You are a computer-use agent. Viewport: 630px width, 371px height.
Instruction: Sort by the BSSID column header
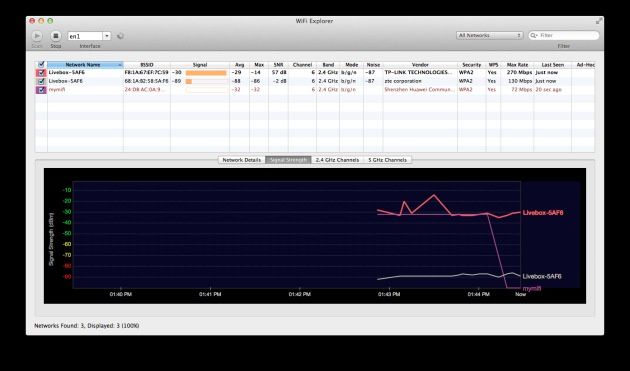[x=147, y=65]
